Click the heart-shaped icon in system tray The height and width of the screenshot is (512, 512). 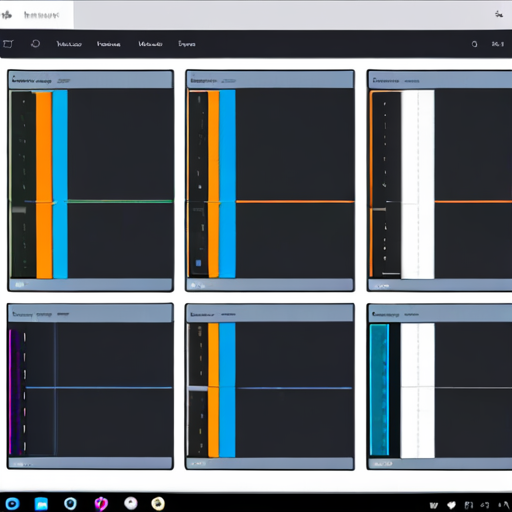pos(451,505)
